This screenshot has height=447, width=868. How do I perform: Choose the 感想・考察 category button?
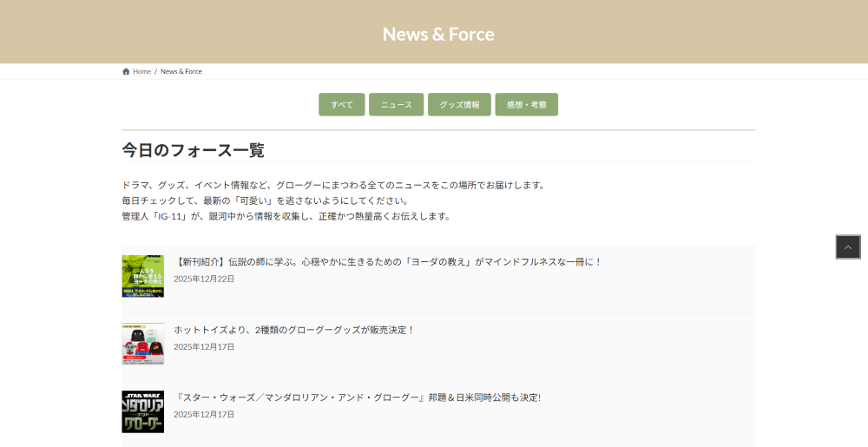coord(526,105)
